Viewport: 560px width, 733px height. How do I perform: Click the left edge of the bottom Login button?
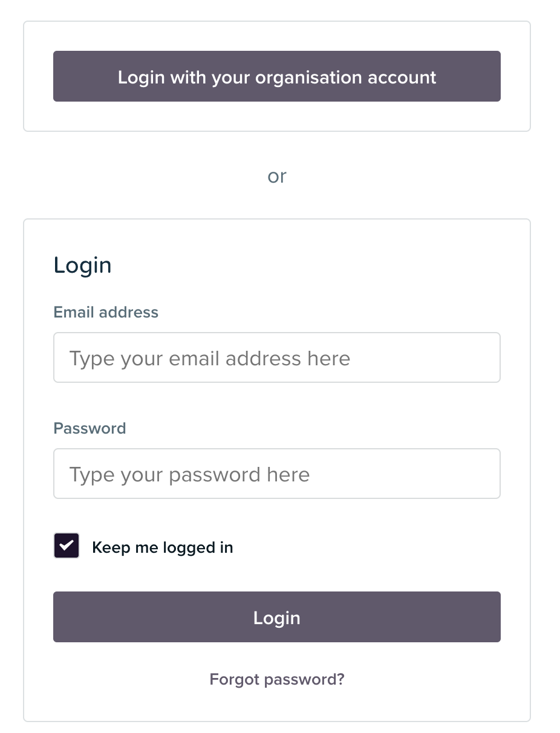tap(59, 617)
